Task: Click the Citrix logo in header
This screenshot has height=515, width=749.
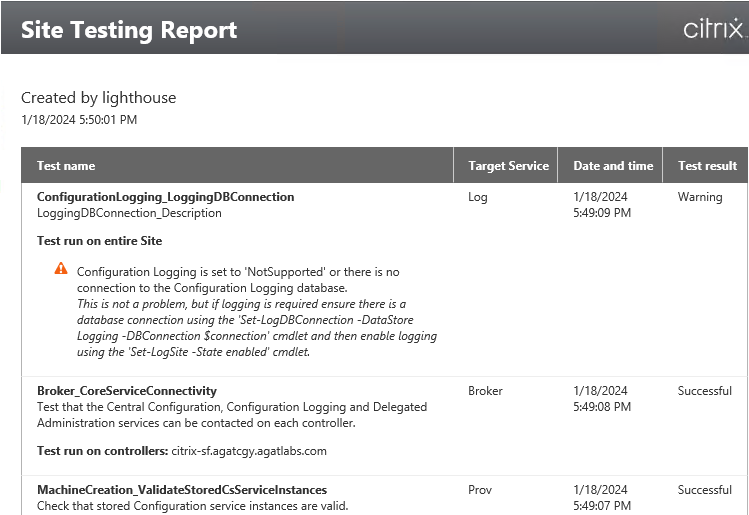Action: coord(714,28)
